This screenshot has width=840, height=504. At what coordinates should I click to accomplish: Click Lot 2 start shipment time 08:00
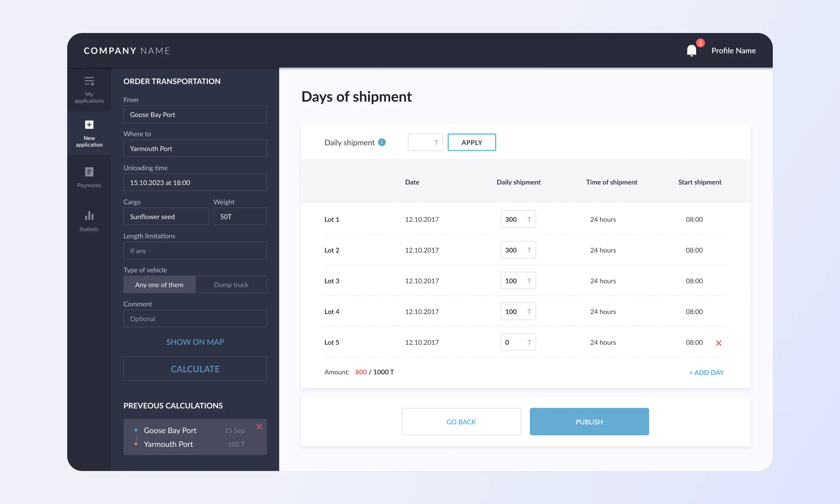(x=694, y=250)
